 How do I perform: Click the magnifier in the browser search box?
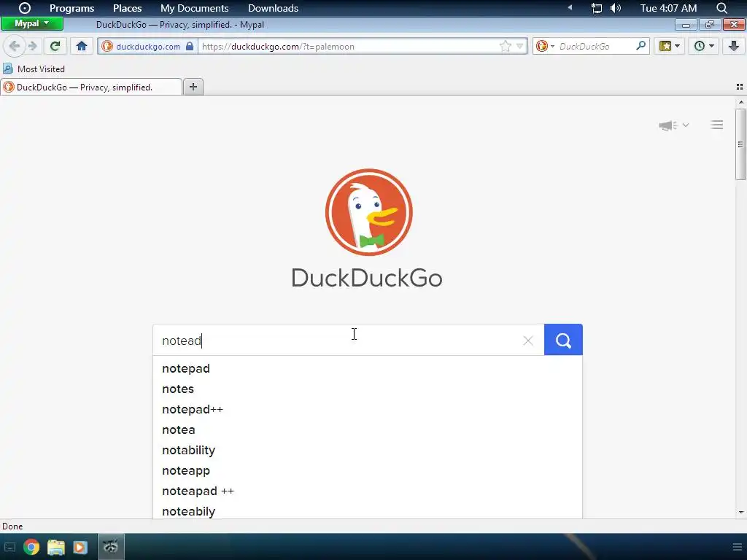point(640,46)
